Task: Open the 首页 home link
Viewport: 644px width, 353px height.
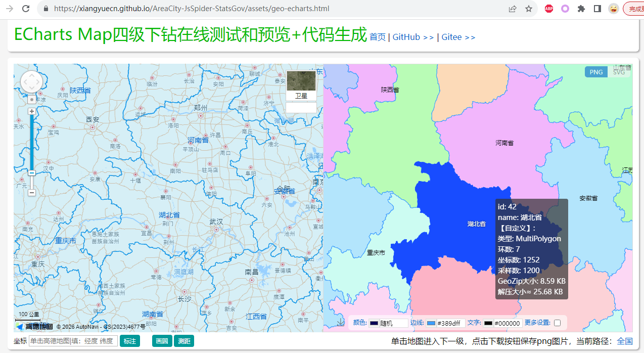Action: [x=378, y=37]
